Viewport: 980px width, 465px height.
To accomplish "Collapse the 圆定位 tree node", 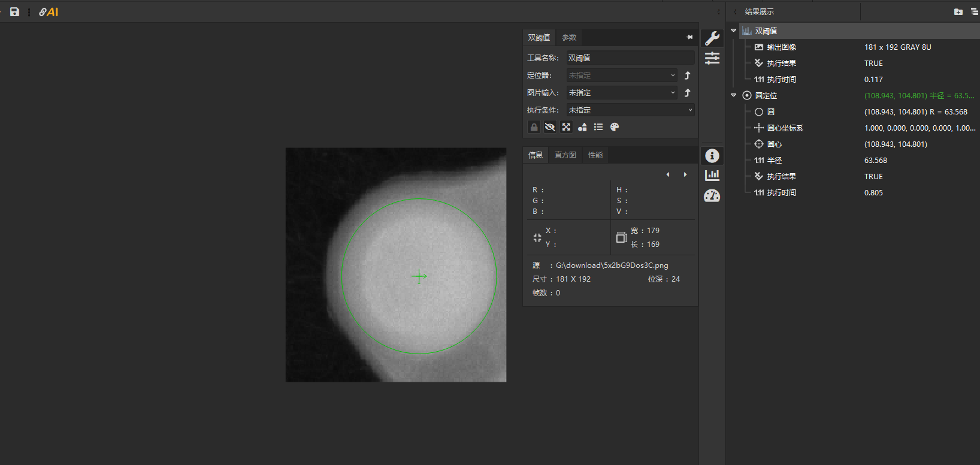I will tap(734, 95).
